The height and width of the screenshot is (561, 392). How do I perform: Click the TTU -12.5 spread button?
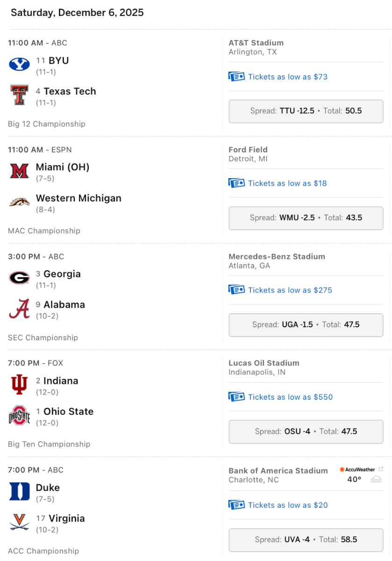tap(306, 111)
